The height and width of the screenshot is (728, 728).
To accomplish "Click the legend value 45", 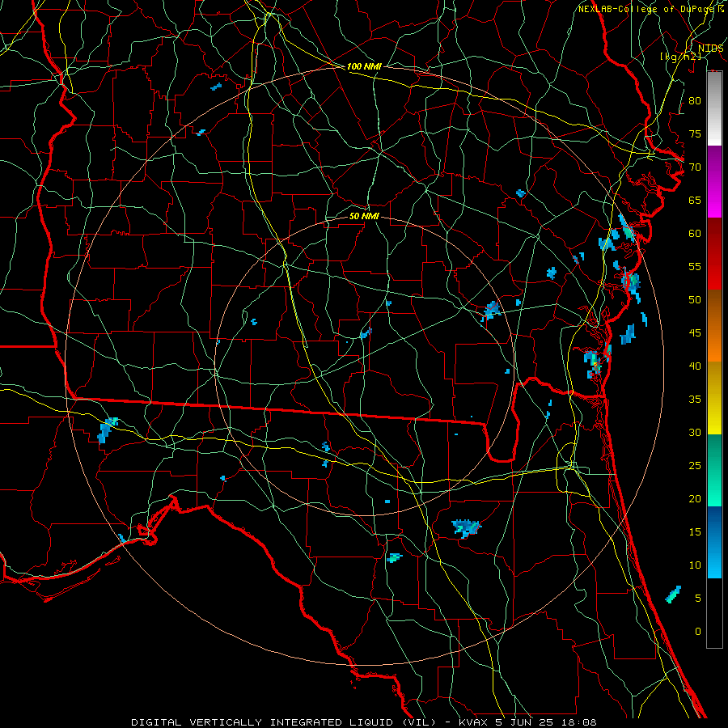I will pos(695,333).
